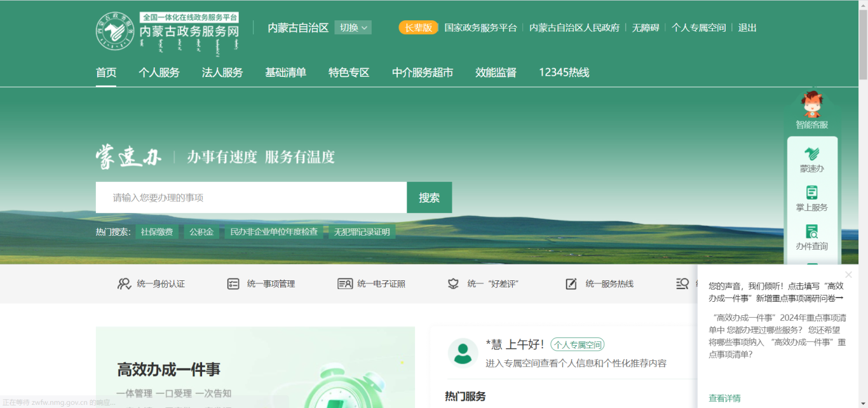Click 查看详情 in the survey popup

pos(724,398)
